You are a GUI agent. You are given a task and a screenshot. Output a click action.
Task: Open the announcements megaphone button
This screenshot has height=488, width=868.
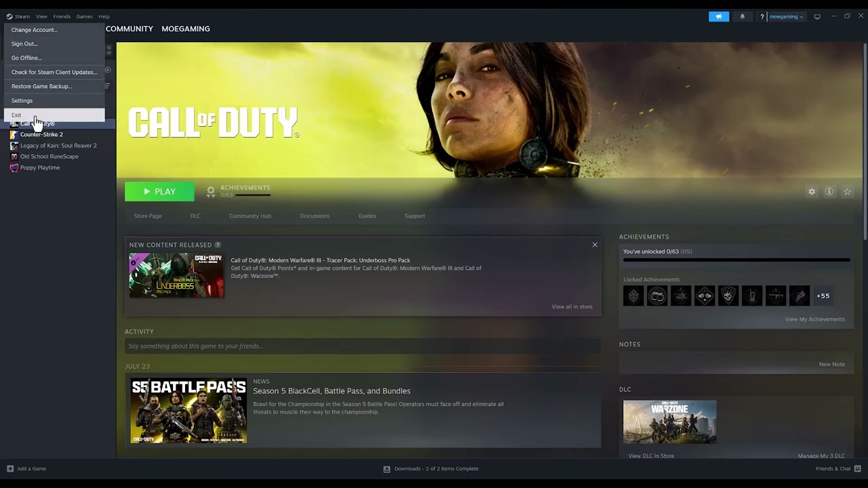coord(719,16)
